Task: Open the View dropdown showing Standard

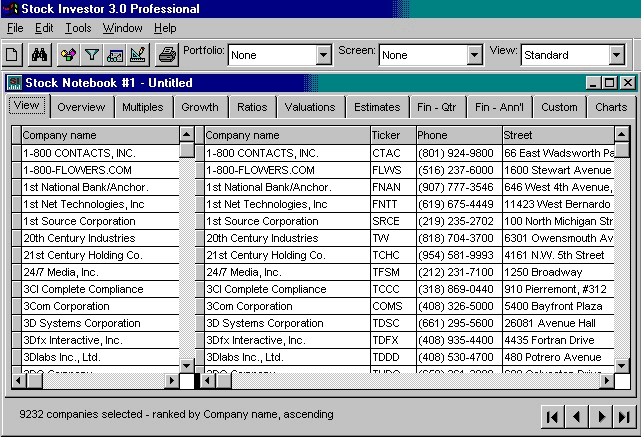Action: (616, 55)
